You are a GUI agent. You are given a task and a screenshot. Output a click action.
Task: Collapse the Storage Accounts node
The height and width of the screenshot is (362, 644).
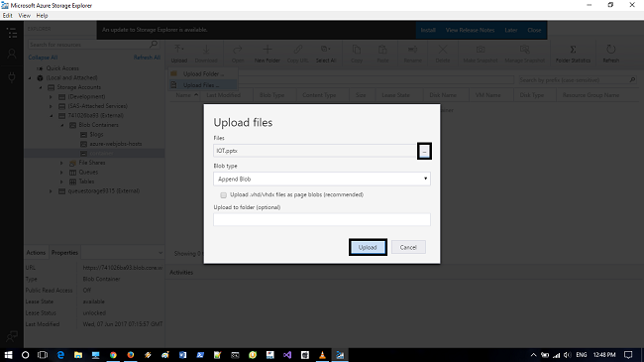click(41, 87)
